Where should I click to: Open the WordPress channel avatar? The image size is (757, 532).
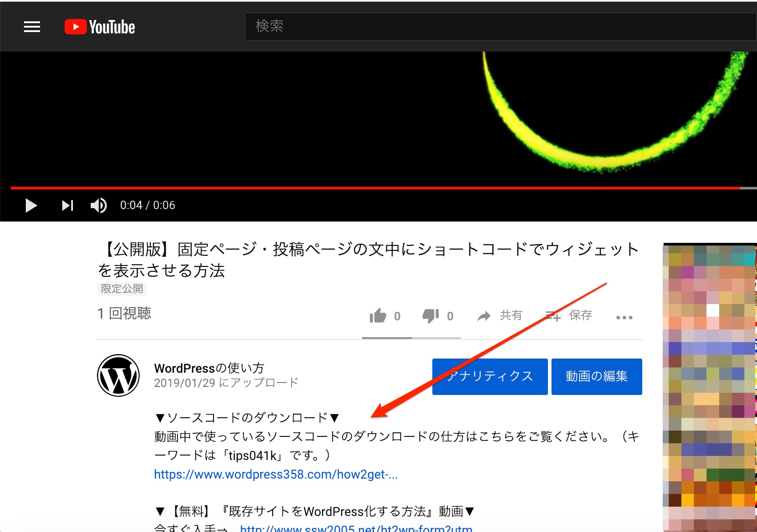point(118,375)
